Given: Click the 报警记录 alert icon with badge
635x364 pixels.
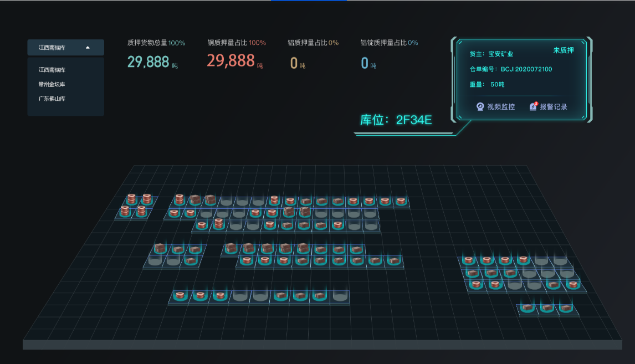Looking at the screenshot, I should (x=533, y=106).
